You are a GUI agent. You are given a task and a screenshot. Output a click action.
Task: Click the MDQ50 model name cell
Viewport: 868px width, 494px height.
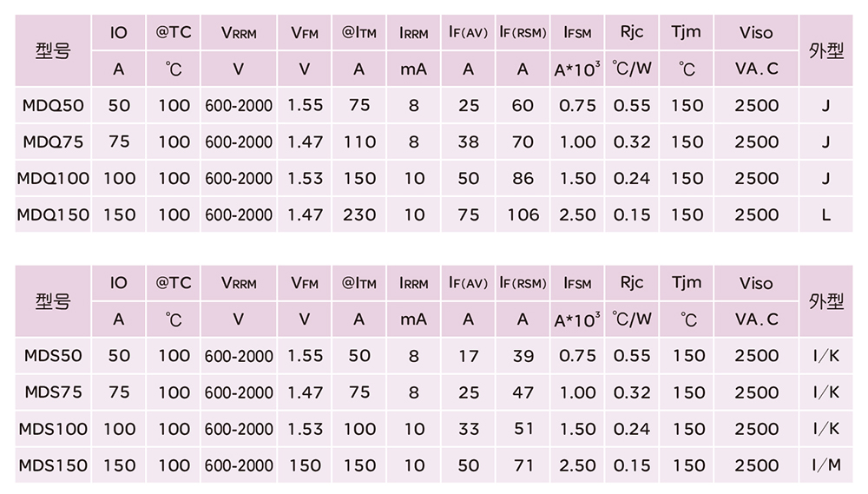tap(53, 105)
